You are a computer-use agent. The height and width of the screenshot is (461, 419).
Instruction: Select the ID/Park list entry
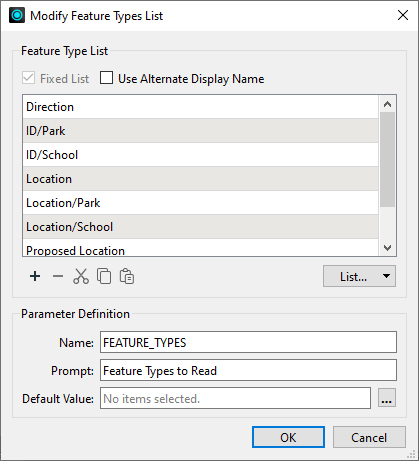click(201, 131)
